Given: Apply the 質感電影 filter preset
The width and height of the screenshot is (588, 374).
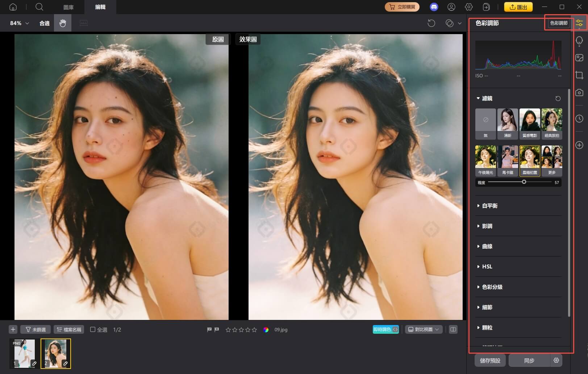Looking at the screenshot, I should tap(530, 124).
